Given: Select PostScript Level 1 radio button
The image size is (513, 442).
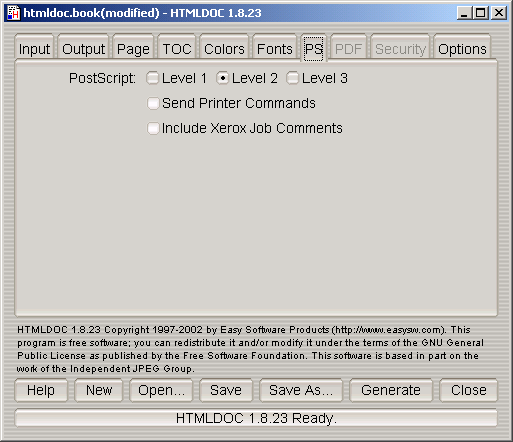Looking at the screenshot, I should (153, 78).
